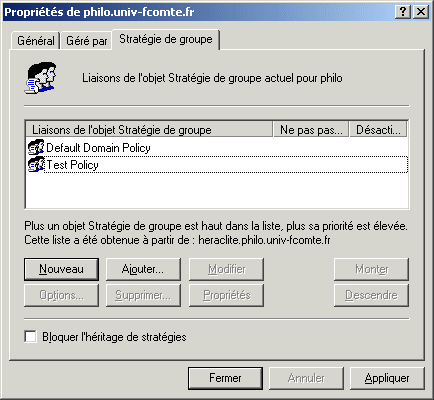Select the Stratégie de groupe tab

click(166, 39)
